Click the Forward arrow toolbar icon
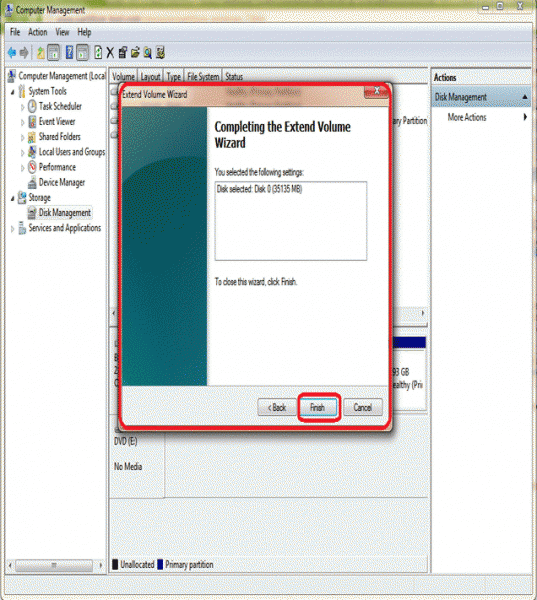 point(24,52)
